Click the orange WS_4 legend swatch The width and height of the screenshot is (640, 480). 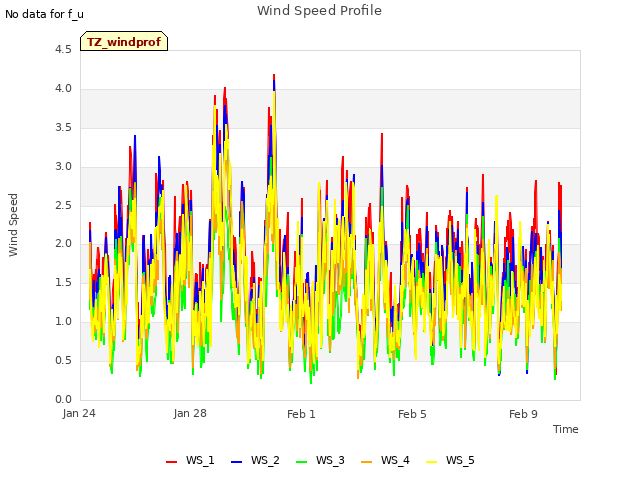(x=367, y=462)
